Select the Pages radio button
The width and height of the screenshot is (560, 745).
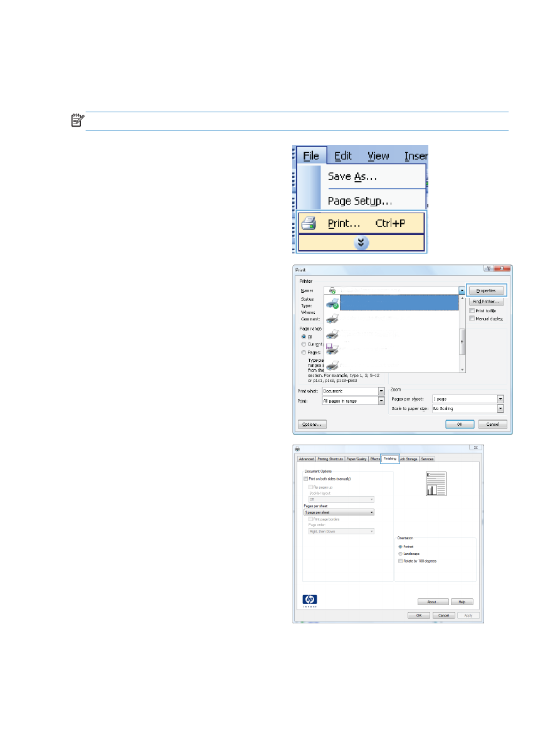304,352
